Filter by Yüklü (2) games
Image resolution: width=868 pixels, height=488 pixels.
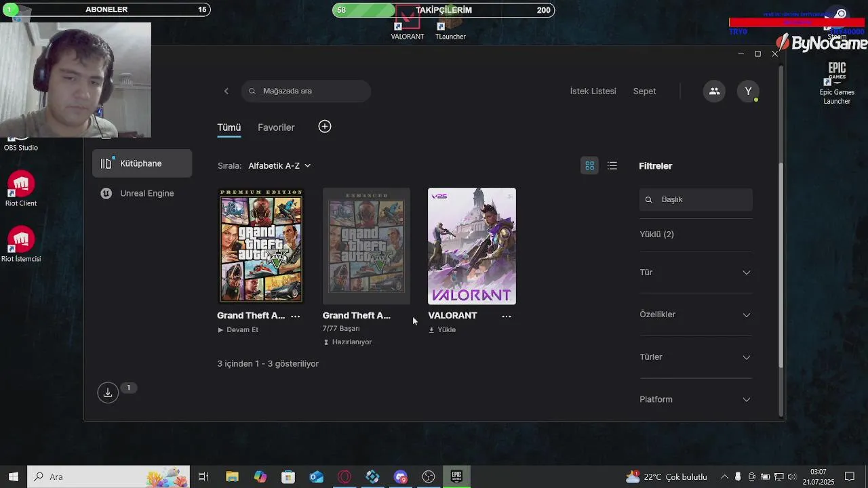coord(657,235)
